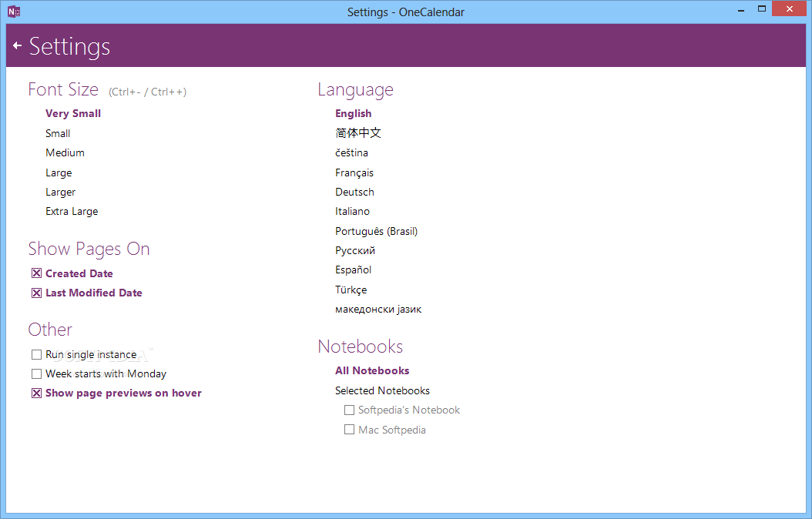The height and width of the screenshot is (519, 812).
Task: Set language to Português (Brasil)
Action: tap(376, 231)
